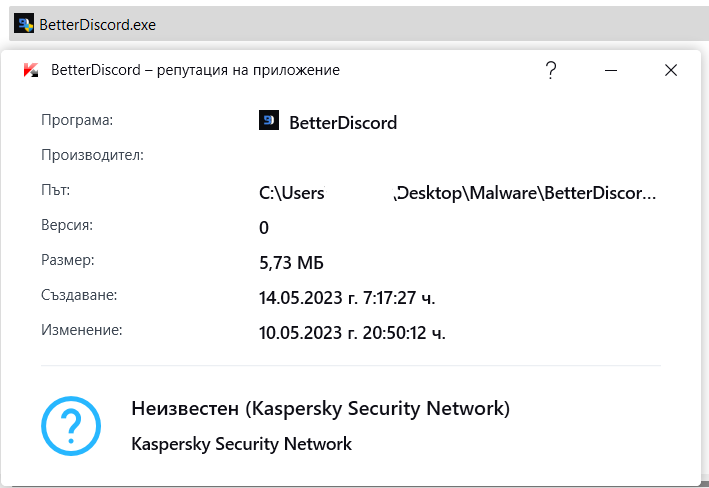Click the creation date 14.05.2023 value
709x488 pixels.
click(x=347, y=298)
